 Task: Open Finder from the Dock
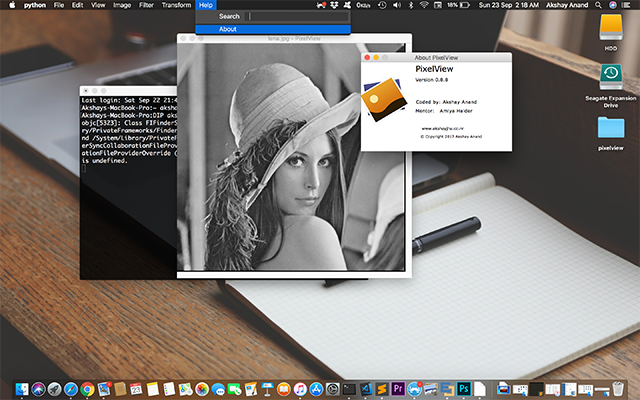pyautogui.click(x=22, y=389)
